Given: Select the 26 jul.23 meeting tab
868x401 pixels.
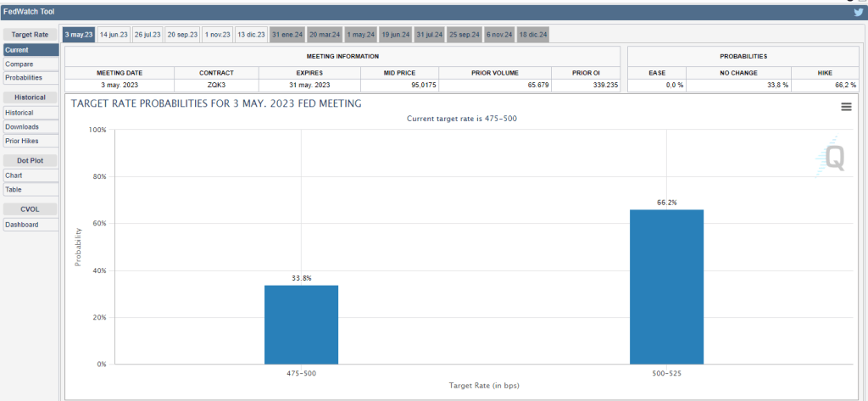Looking at the screenshot, I should pyautogui.click(x=147, y=35).
